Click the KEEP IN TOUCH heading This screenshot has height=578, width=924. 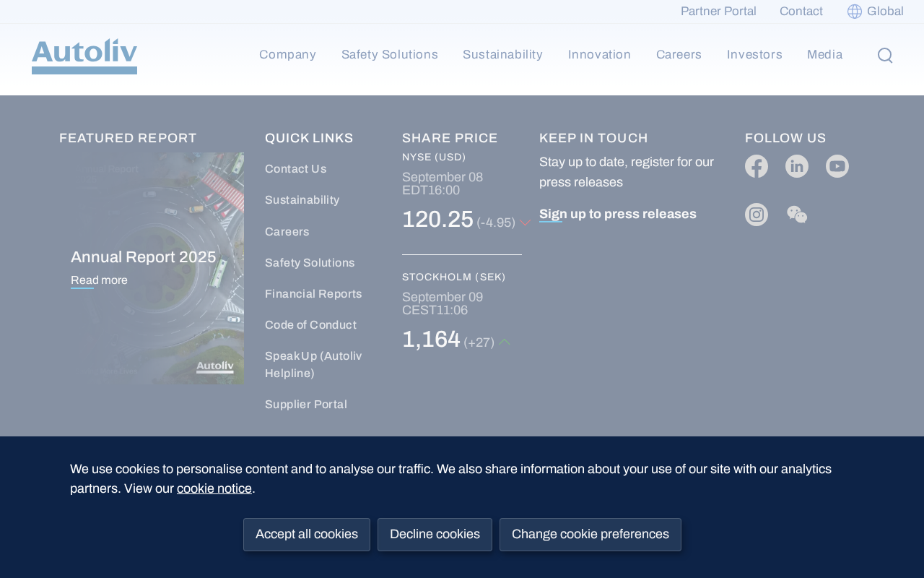point(593,138)
